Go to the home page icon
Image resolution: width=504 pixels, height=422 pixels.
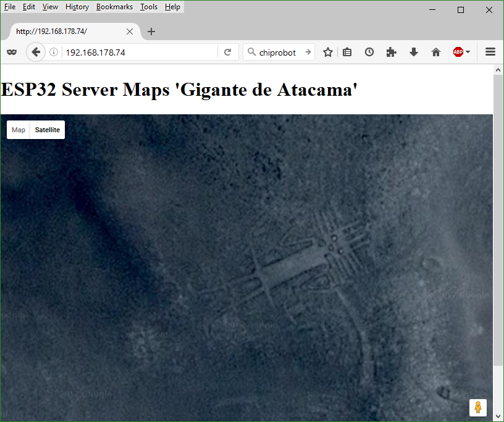[436, 53]
